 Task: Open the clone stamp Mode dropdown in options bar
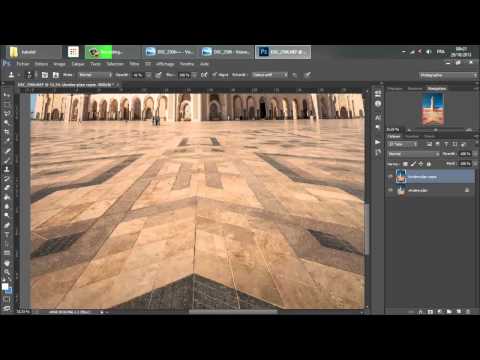pyautogui.click(x=95, y=75)
